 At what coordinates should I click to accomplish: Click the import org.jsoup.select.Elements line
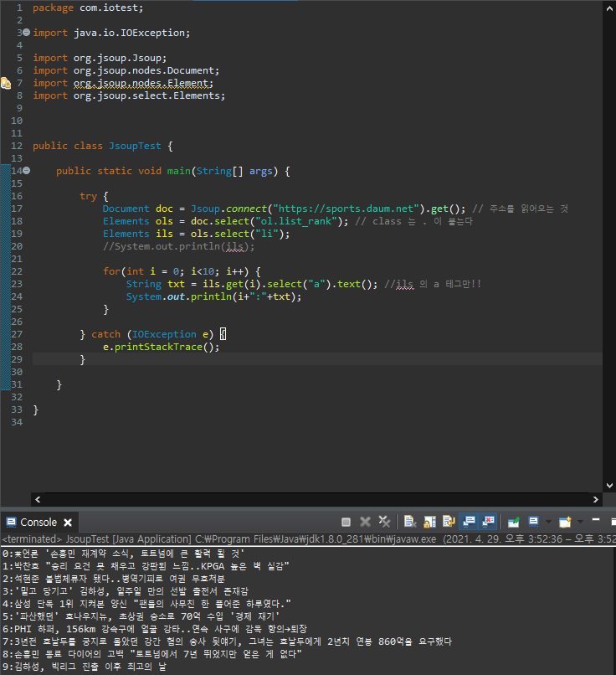[x=129, y=95]
